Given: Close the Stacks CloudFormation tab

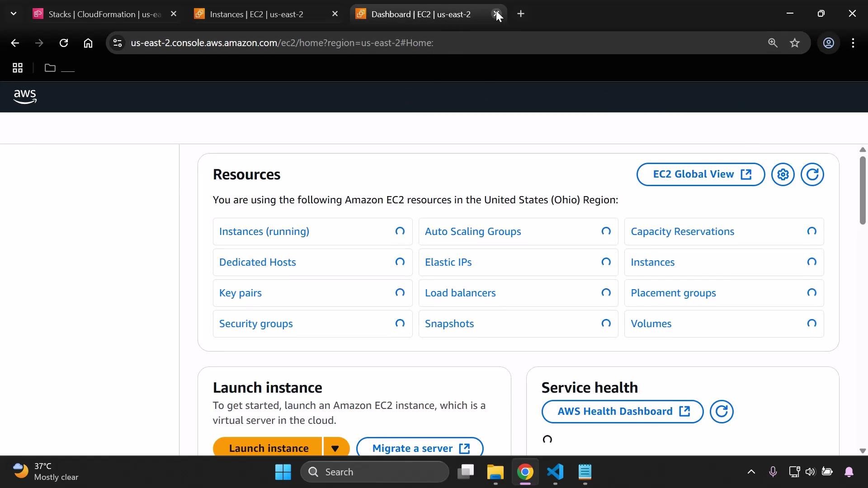Looking at the screenshot, I should [174, 14].
